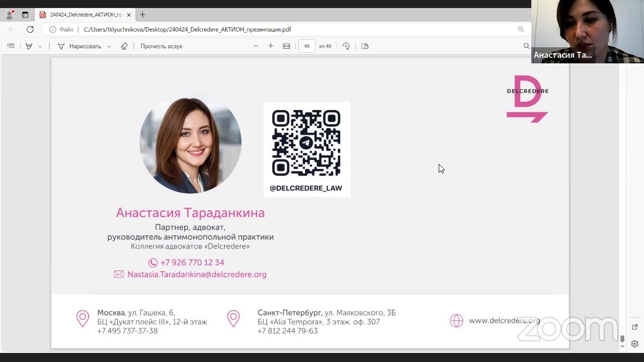Open the www.delcredere.org link

tap(504, 320)
